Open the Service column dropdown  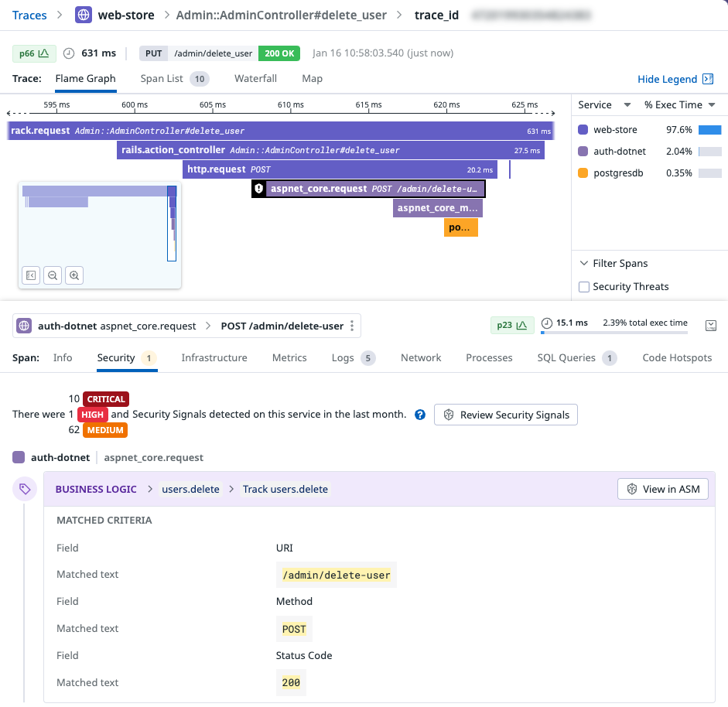pos(627,105)
